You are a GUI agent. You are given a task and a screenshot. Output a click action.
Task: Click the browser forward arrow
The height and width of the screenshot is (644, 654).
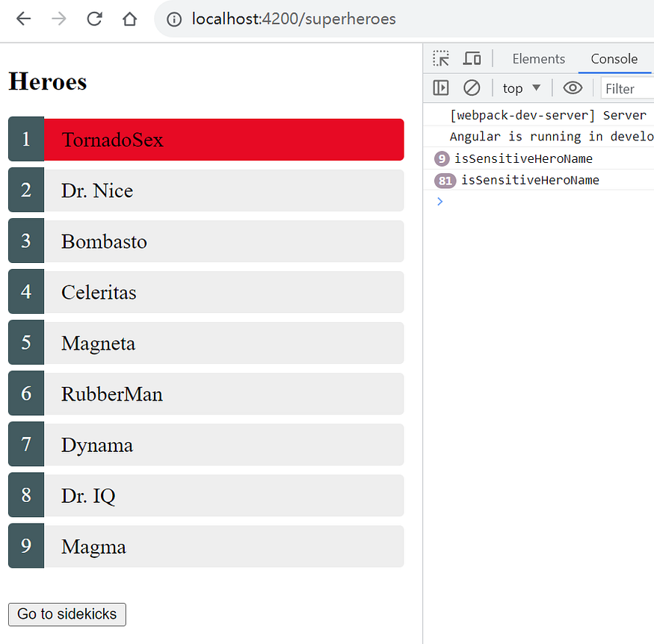(x=59, y=19)
